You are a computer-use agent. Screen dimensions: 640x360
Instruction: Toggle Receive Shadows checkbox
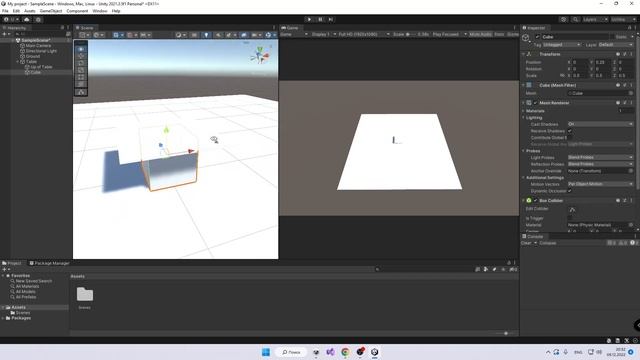[x=570, y=131]
